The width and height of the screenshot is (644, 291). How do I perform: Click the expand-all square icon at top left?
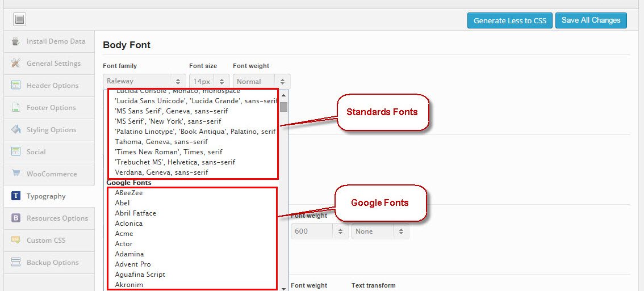(19, 19)
